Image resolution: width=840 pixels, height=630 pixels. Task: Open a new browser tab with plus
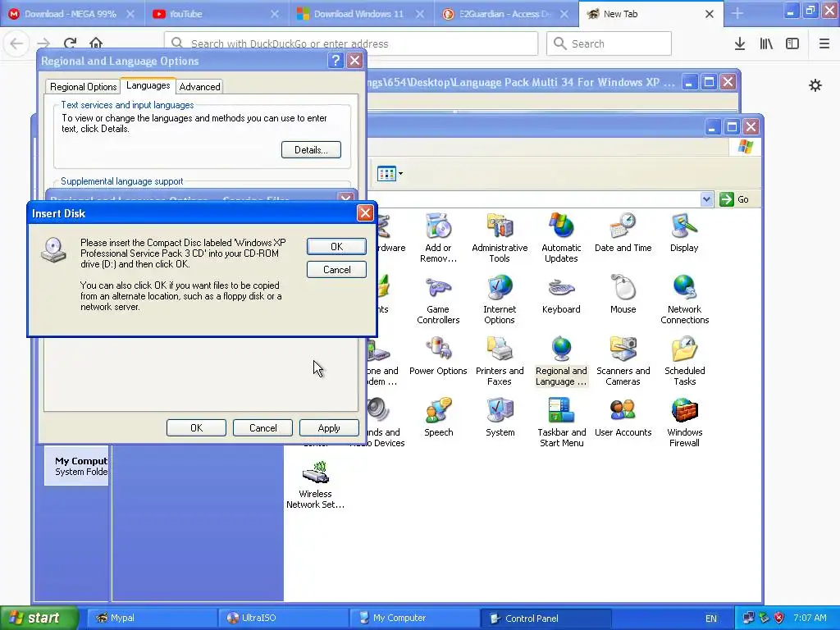737,14
